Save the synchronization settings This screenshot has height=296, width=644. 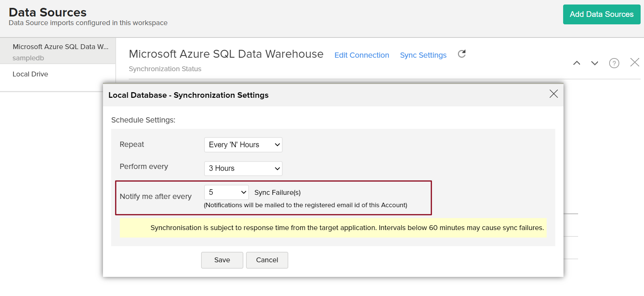222,260
